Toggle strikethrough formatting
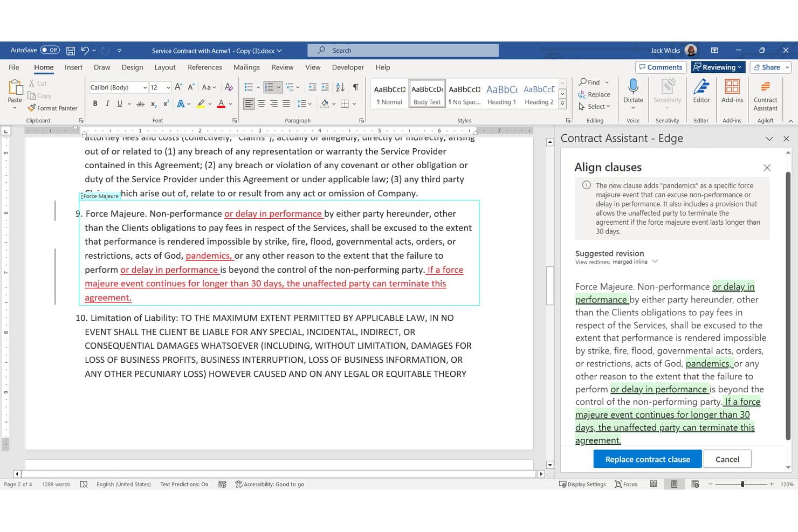798x532 pixels. click(140, 103)
